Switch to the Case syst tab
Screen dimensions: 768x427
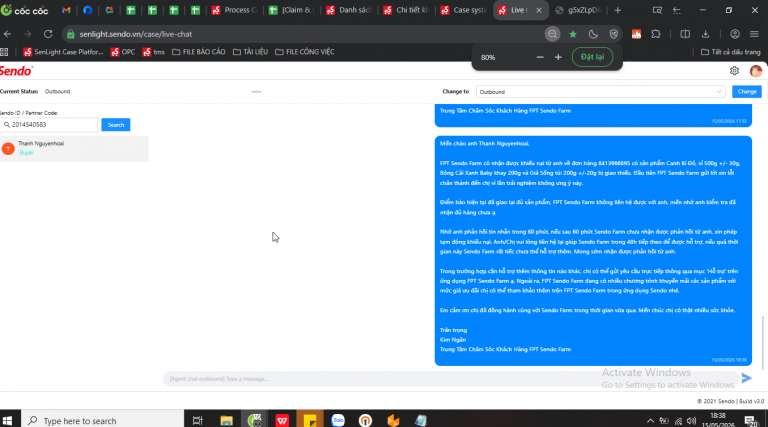(x=464, y=10)
